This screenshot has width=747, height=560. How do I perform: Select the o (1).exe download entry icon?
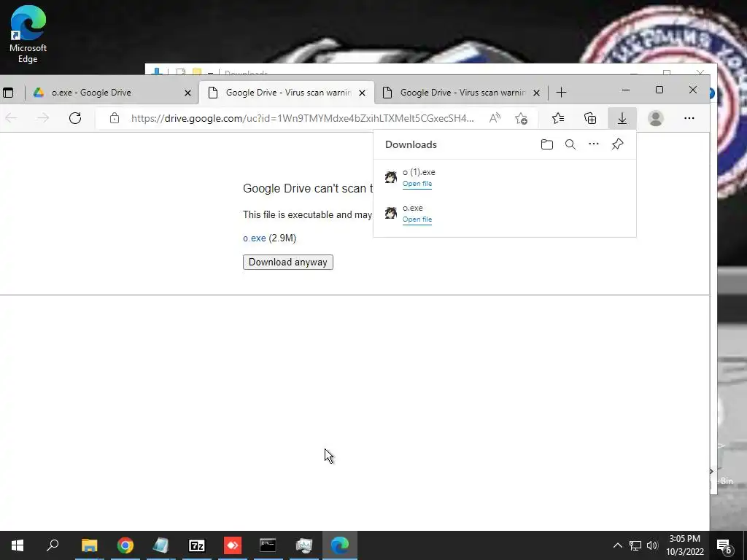391,177
